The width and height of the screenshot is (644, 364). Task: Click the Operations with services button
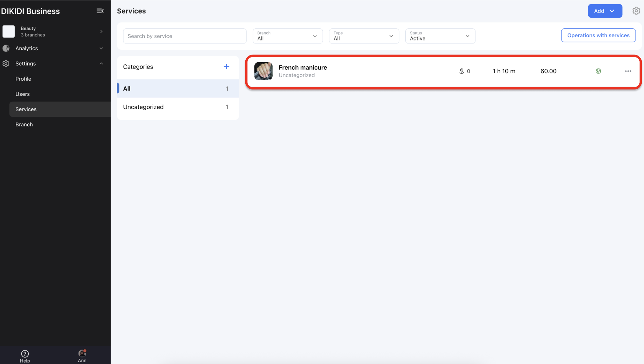point(598,35)
